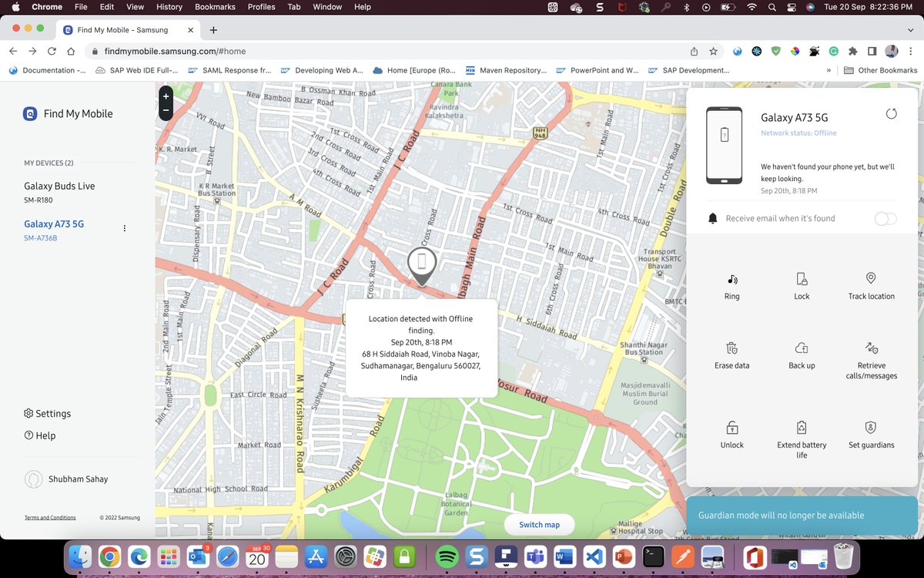Open the Chrome three-dot menu

tap(909, 51)
